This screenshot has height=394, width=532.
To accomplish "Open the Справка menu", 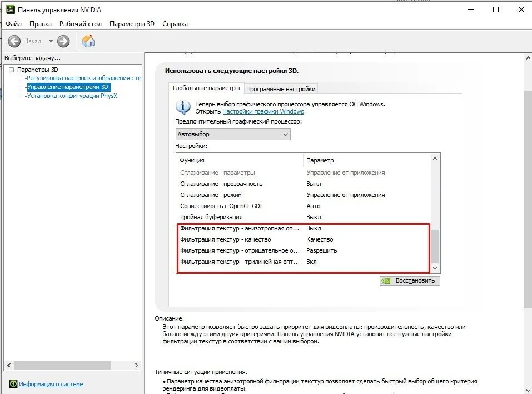I will pos(175,24).
